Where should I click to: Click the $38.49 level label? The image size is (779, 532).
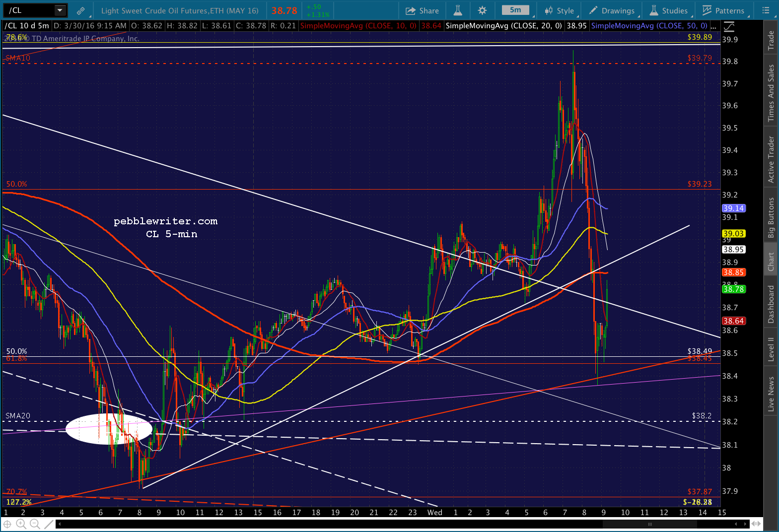(x=700, y=351)
